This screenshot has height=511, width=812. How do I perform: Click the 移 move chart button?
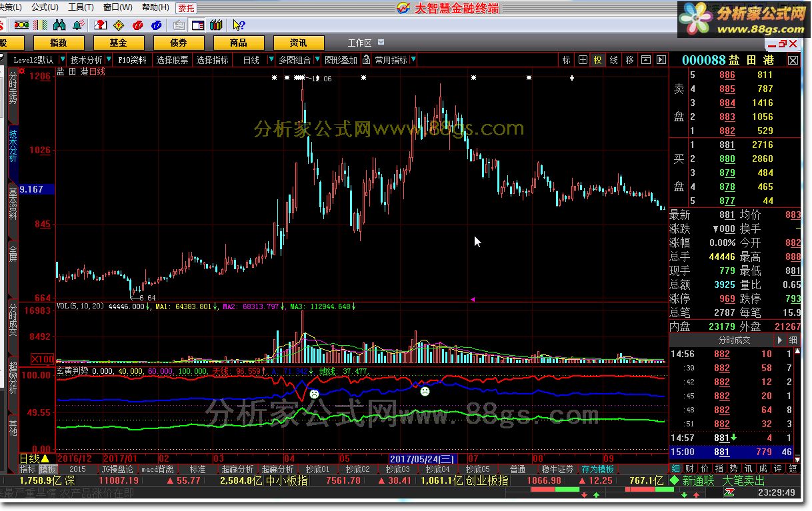coord(629,60)
